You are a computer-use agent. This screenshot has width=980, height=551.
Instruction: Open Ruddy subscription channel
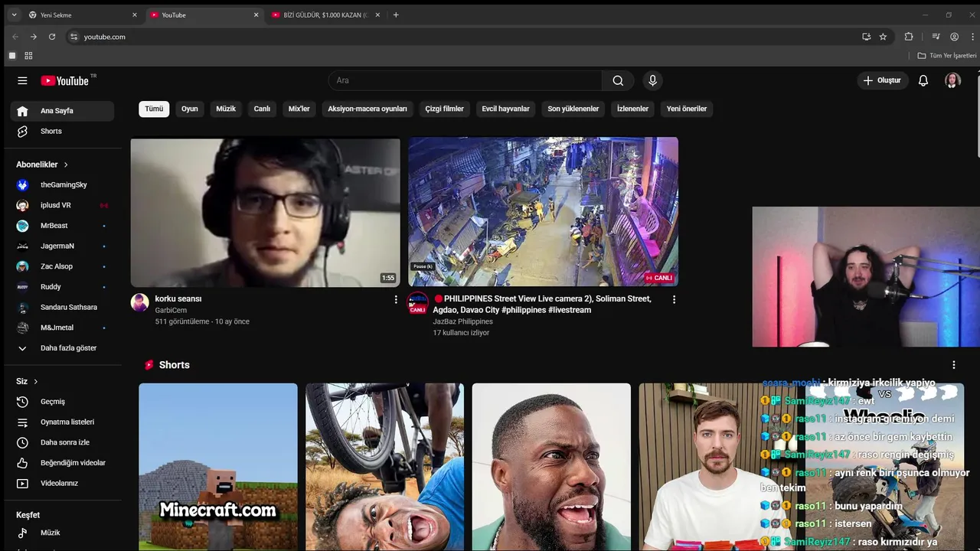62,287
